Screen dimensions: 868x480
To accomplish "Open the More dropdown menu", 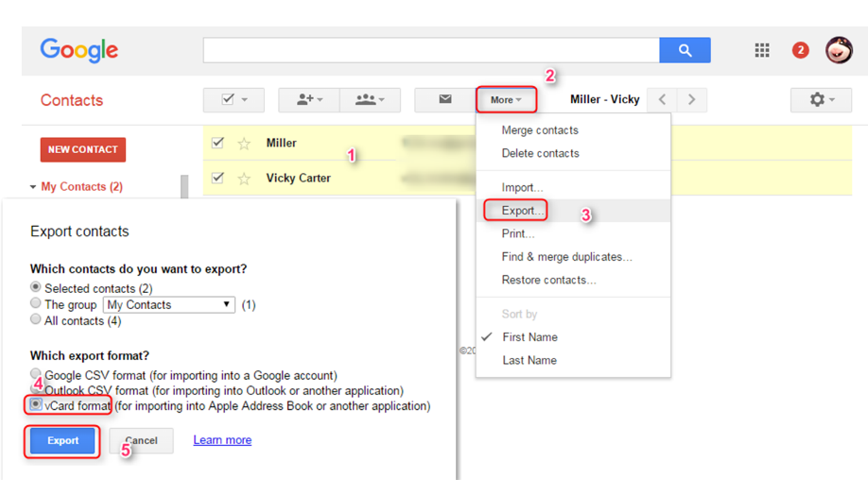I will coord(506,100).
